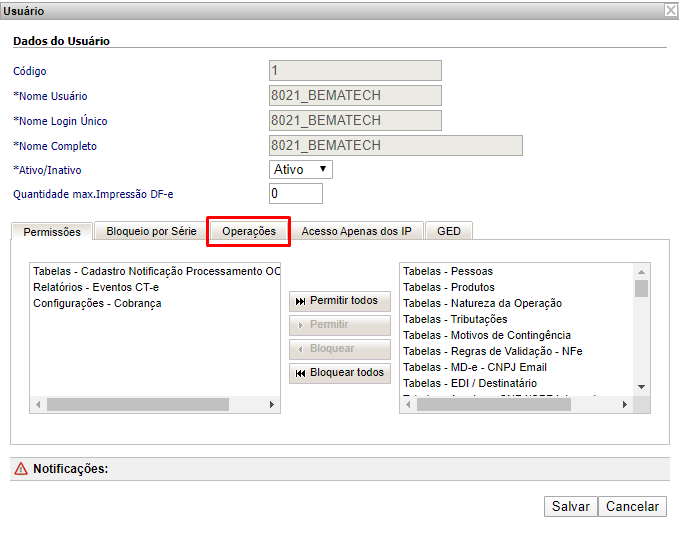Save the user with Salvar

click(x=570, y=506)
